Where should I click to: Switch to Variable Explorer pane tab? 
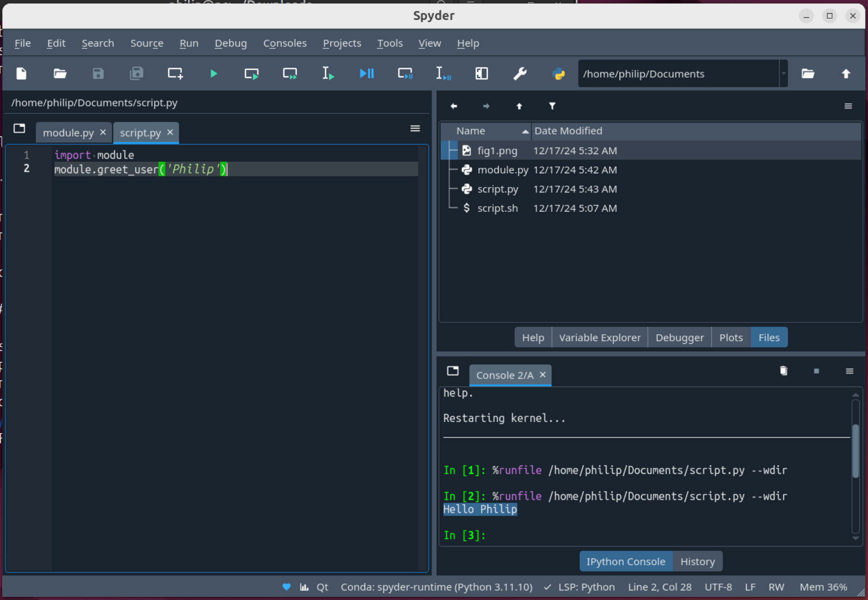(x=599, y=337)
